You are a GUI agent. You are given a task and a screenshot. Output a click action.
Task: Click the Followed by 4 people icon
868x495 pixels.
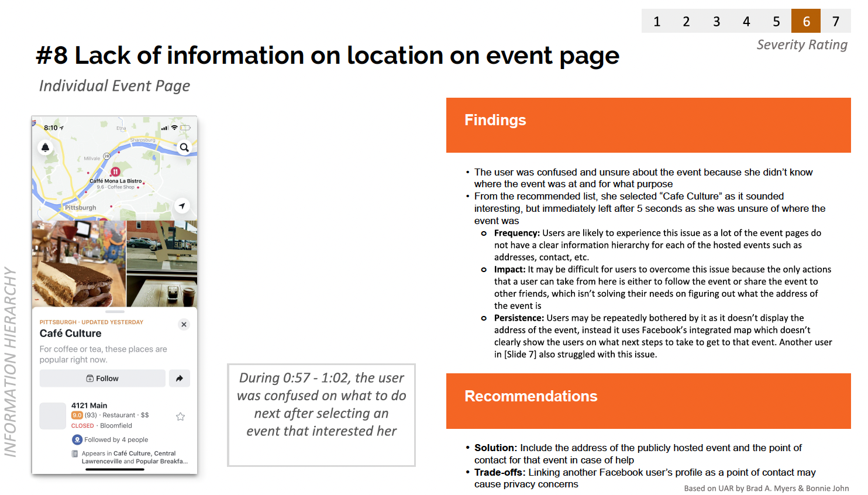pos(77,439)
